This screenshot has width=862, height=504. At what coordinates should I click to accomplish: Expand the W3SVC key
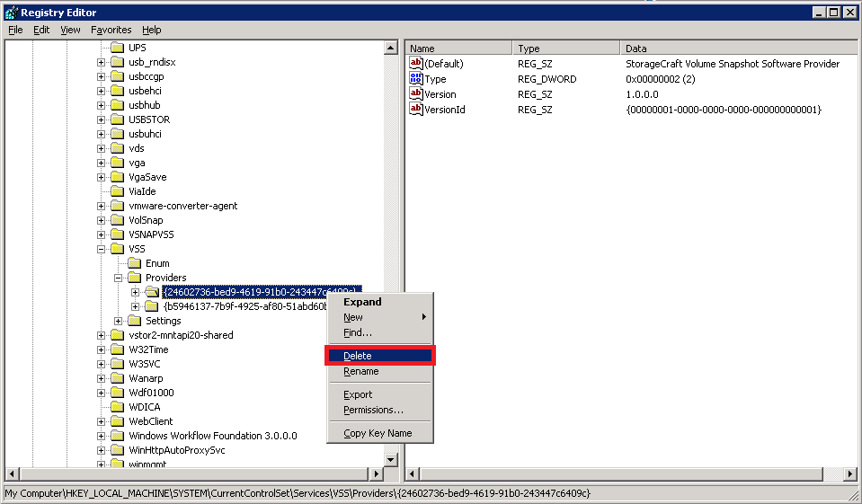click(x=102, y=364)
